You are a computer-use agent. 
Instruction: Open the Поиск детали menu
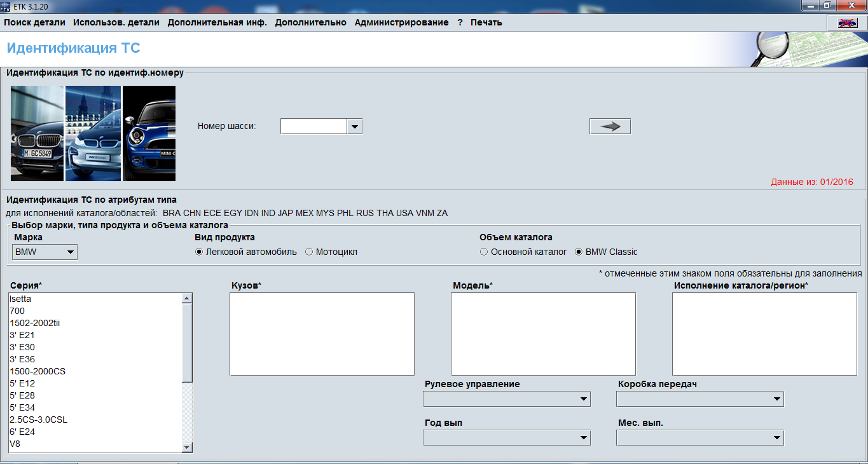[x=35, y=22]
